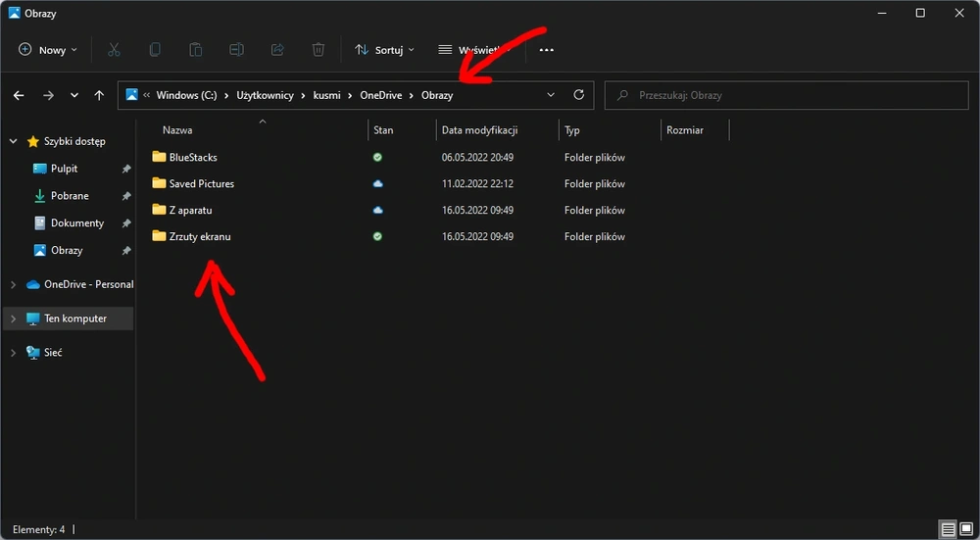Viewport: 980px width, 540px height.
Task: Go forward with the right arrow
Action: 48,96
